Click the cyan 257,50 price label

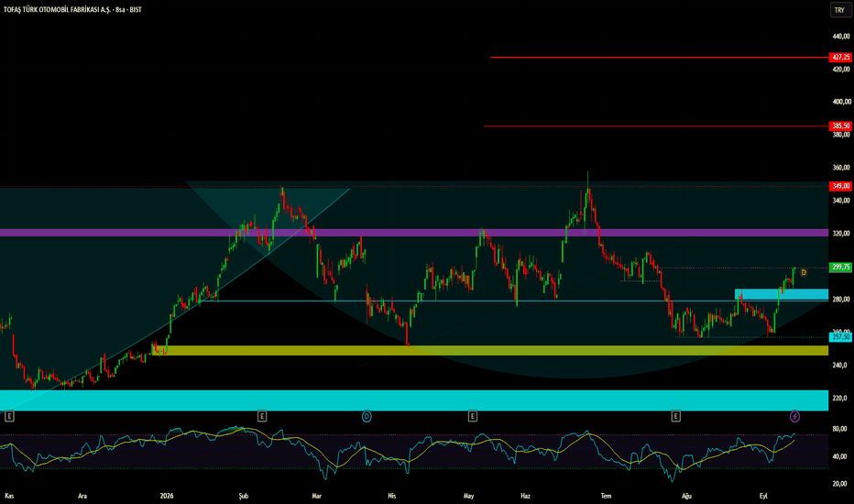[840, 337]
